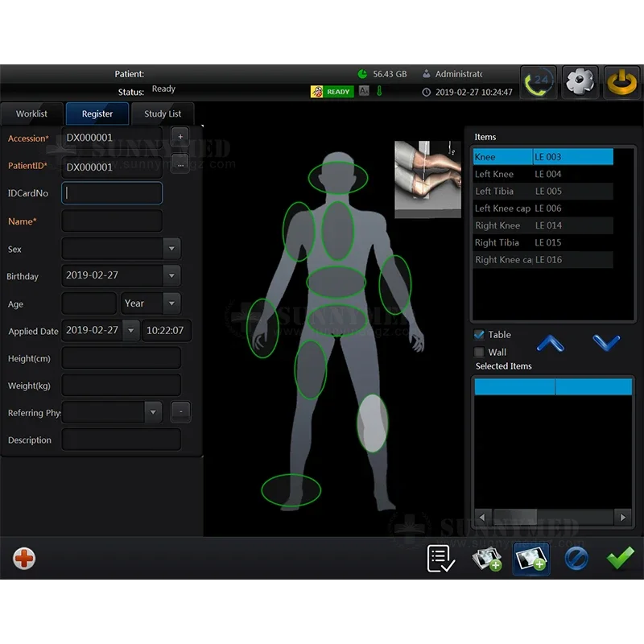
Task: Click the ellipsis button next to PatientID
Action: (x=180, y=164)
